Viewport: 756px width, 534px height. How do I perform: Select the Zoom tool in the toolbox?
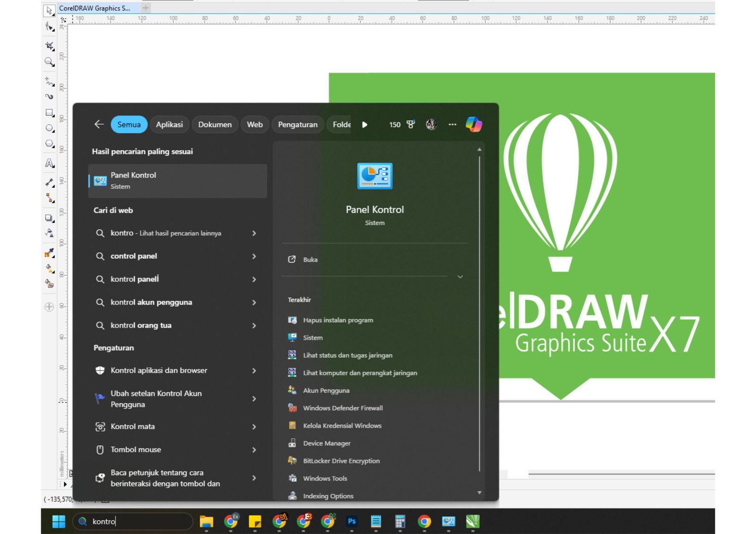pos(49,63)
